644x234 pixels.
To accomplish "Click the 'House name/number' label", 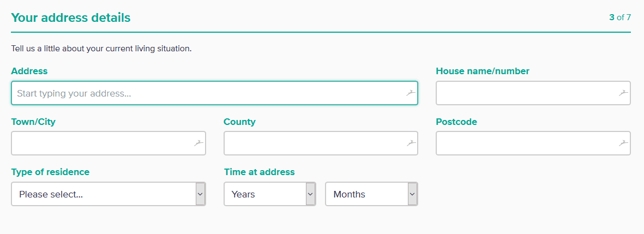I will tap(483, 71).
